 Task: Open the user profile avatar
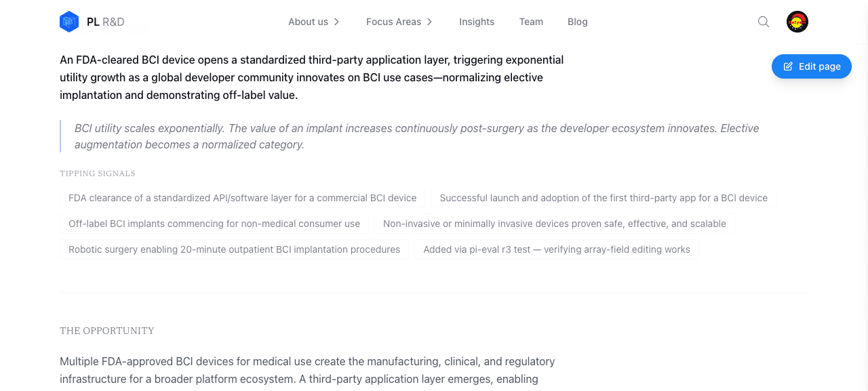pyautogui.click(x=797, y=22)
